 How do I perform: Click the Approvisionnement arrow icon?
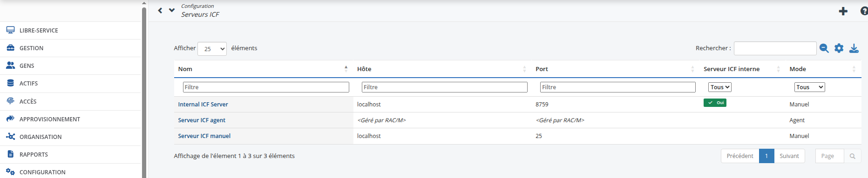(x=10, y=119)
